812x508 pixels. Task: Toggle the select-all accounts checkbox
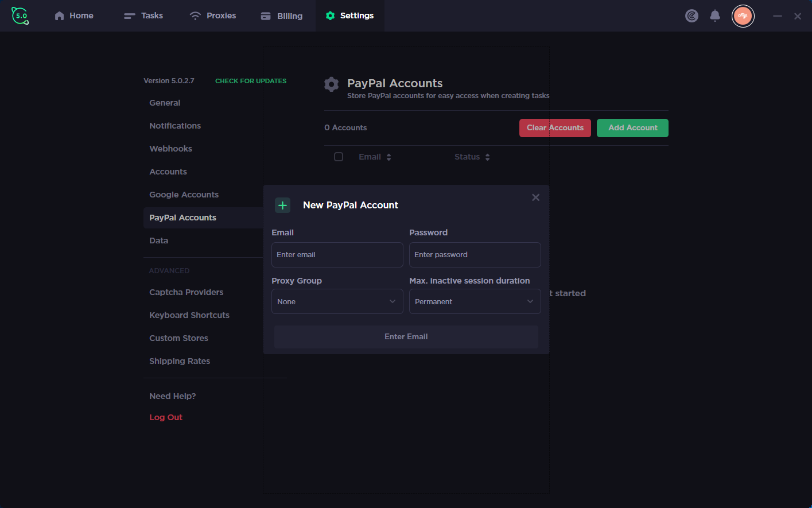tap(339, 157)
